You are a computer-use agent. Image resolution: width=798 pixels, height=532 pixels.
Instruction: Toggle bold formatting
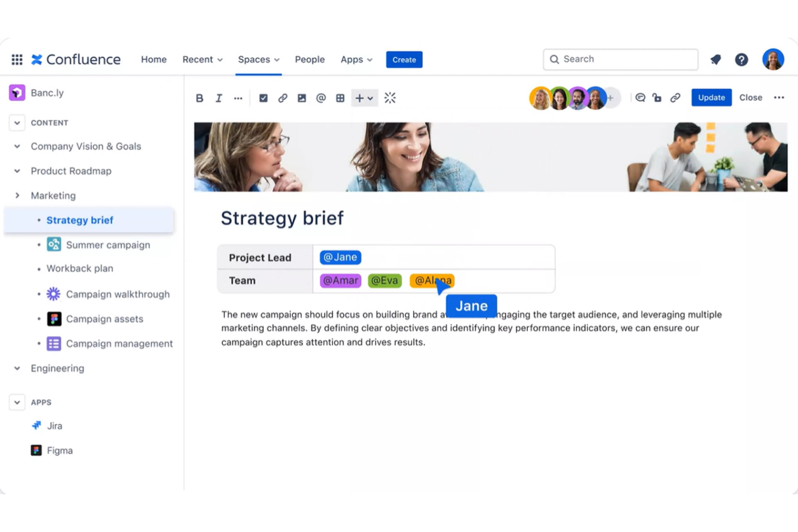tap(200, 98)
